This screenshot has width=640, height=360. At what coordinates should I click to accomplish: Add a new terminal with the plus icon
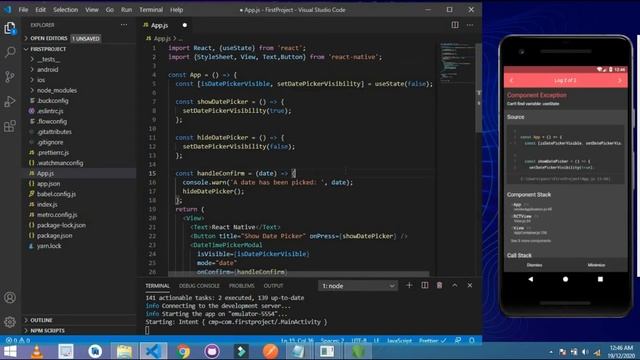tap(409, 285)
